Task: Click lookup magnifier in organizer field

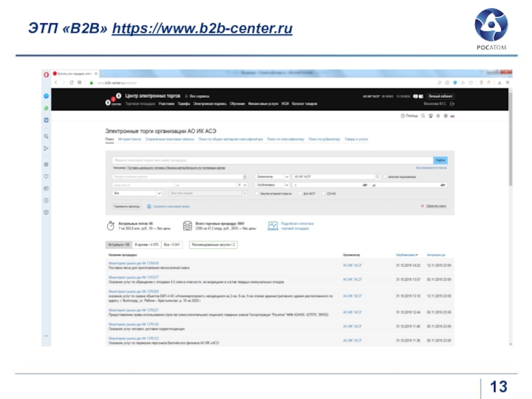Action: pos(377,177)
